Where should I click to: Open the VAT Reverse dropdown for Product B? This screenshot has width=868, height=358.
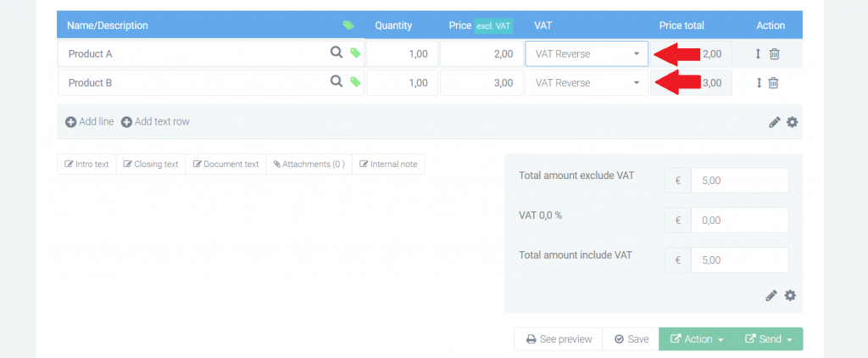(x=587, y=82)
